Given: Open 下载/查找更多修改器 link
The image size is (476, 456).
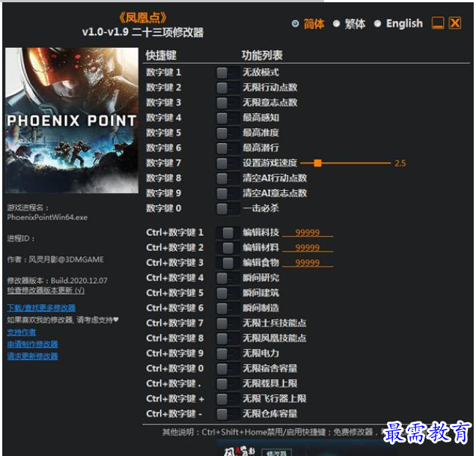Looking at the screenshot, I should [x=41, y=308].
